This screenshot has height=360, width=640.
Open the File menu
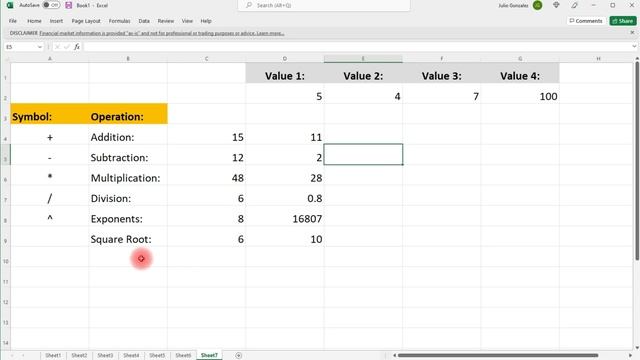(13, 21)
